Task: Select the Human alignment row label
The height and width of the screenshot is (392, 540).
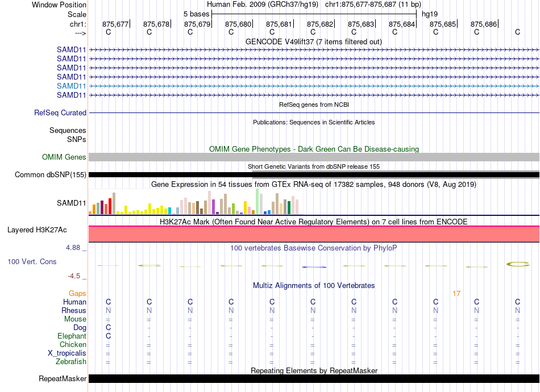Action: (74, 302)
